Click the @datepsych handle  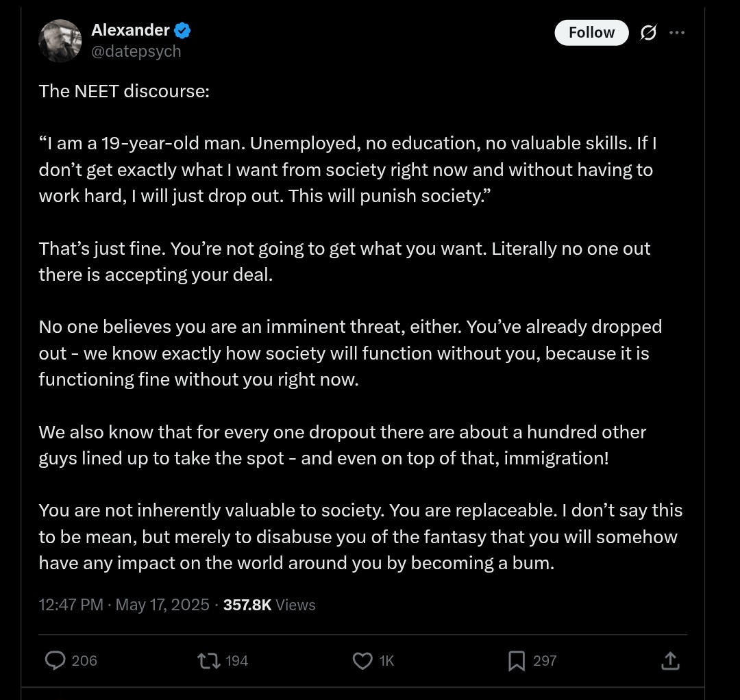point(136,51)
